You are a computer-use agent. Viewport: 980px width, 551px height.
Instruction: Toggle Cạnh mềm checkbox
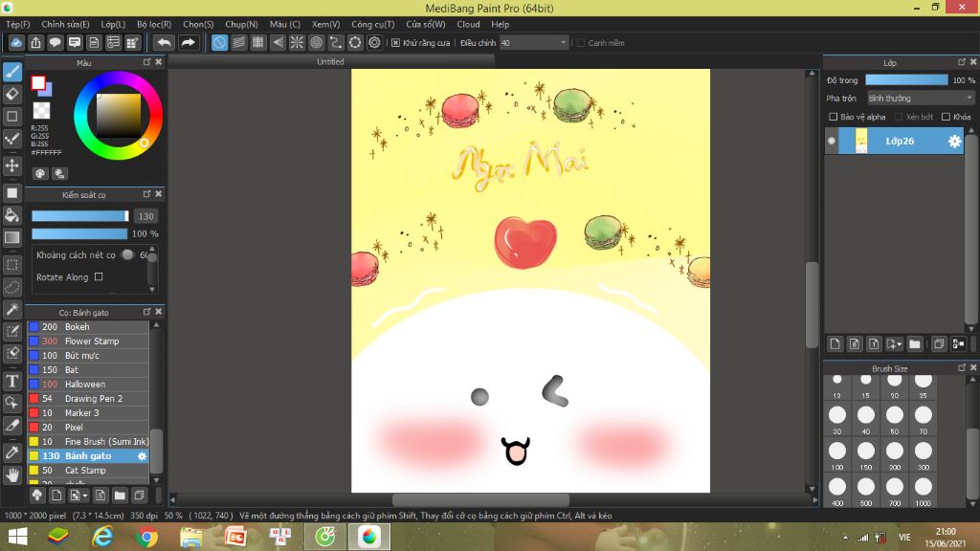581,43
